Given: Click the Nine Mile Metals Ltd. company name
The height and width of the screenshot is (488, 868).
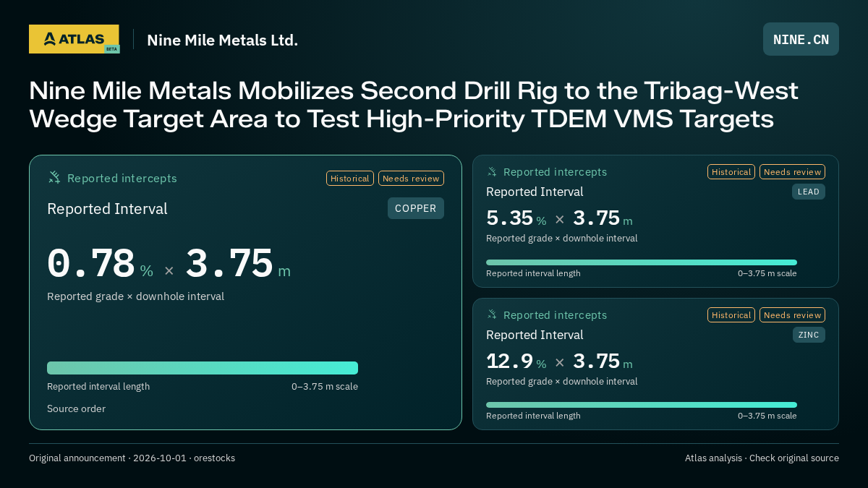Looking at the screenshot, I should coord(222,40).
